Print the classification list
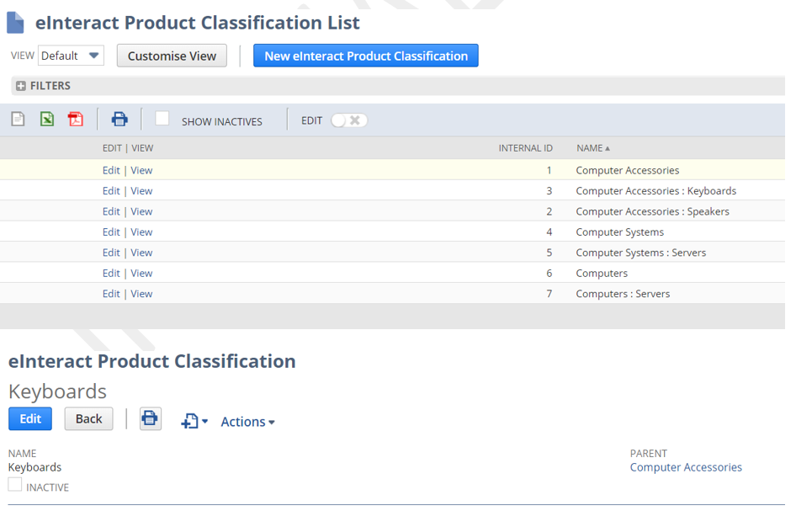Image resolution: width=812 pixels, height=527 pixels. tap(119, 120)
